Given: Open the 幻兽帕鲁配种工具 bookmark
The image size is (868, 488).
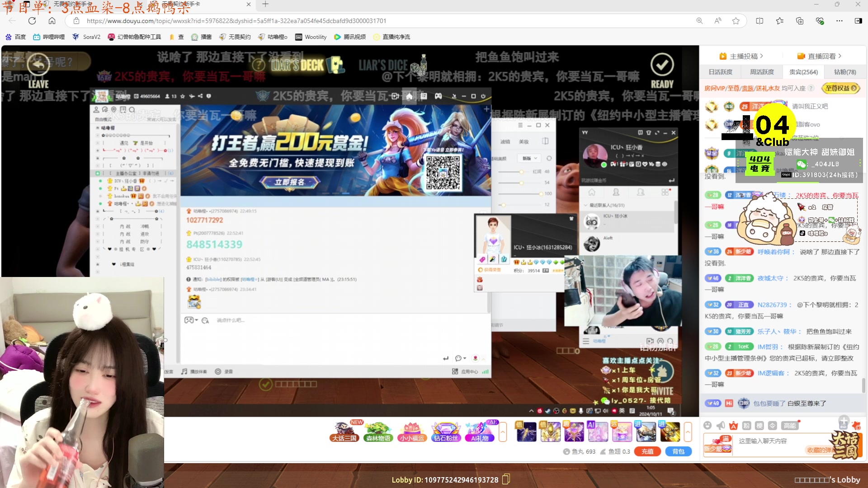Looking at the screenshot, I should point(134,37).
